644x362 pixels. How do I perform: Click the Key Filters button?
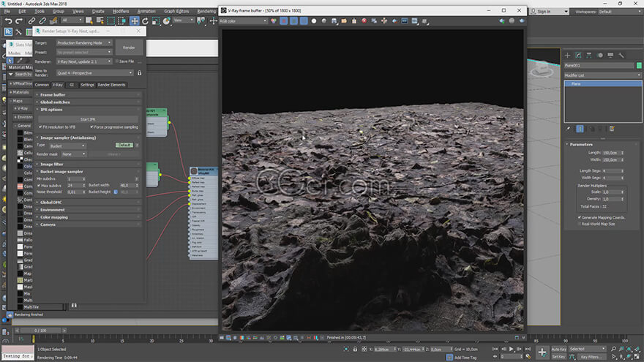(x=591, y=357)
